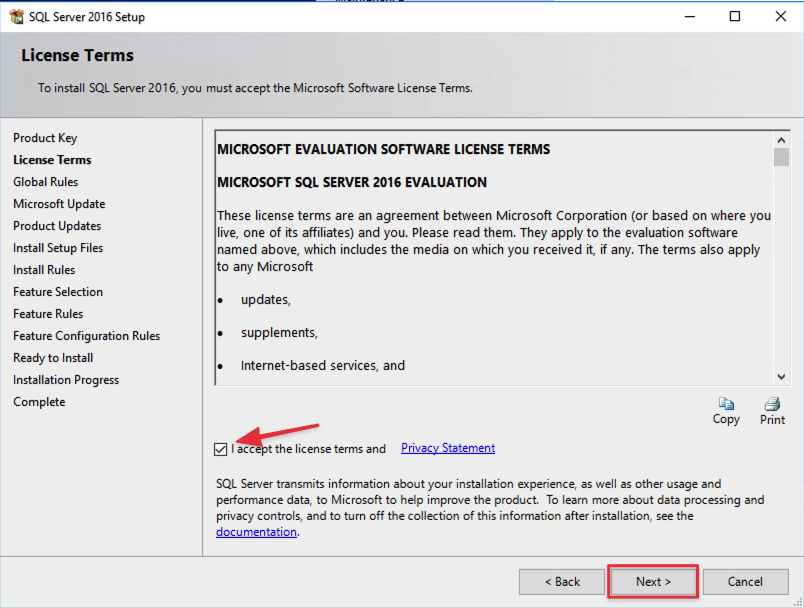Click the Next button to continue
Screen dimensions: 804x608
pyautogui.click(x=652, y=581)
